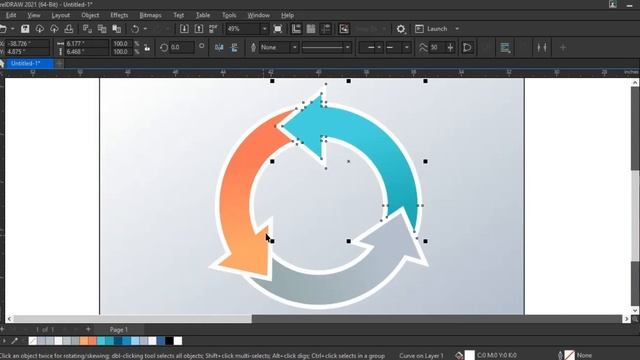
Task: Toggle lock ratio padlock icon
Action: click(x=147, y=48)
